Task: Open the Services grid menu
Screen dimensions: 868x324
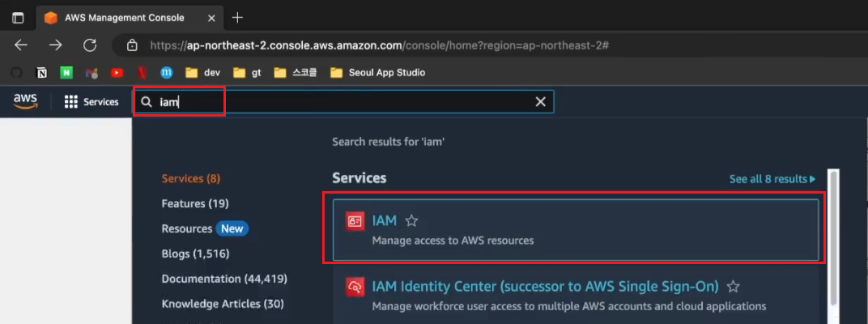Action: (71, 102)
